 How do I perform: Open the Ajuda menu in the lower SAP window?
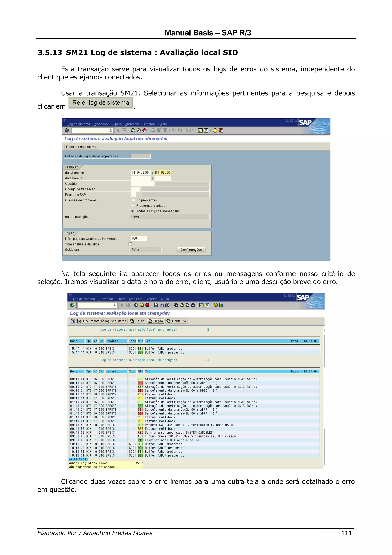coord(165,299)
